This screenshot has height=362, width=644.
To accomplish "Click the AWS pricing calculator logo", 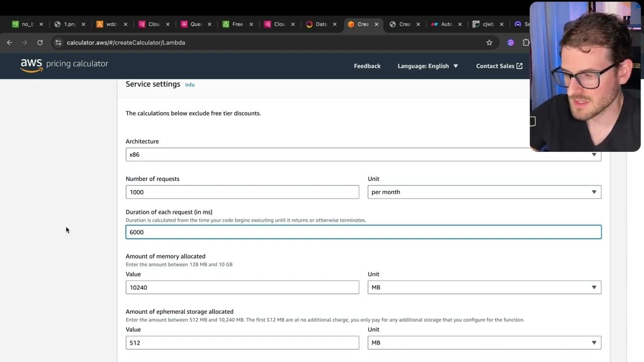I will click(64, 65).
